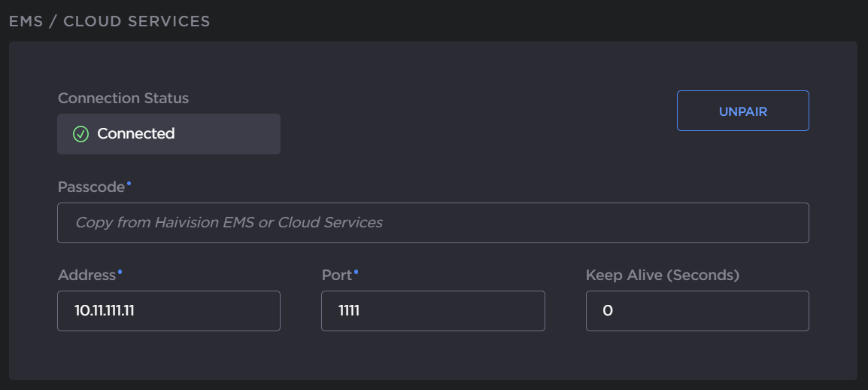Image resolution: width=868 pixels, height=390 pixels.
Task: Click CLOUD SERVICES in the page heading
Action: point(136,21)
